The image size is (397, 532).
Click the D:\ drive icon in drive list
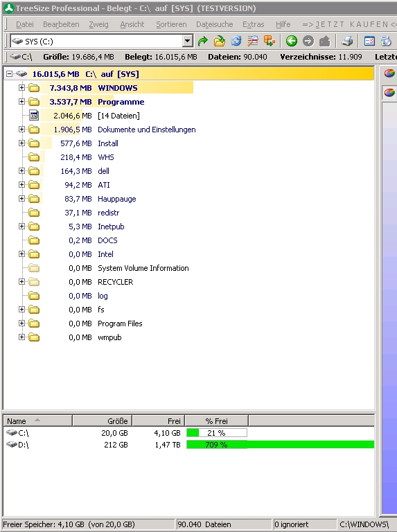click(12, 445)
